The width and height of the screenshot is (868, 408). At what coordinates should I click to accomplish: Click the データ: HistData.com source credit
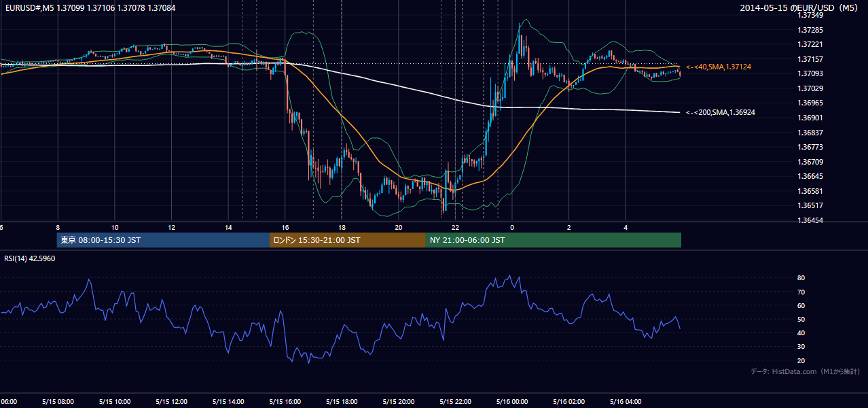pyautogui.click(x=806, y=371)
